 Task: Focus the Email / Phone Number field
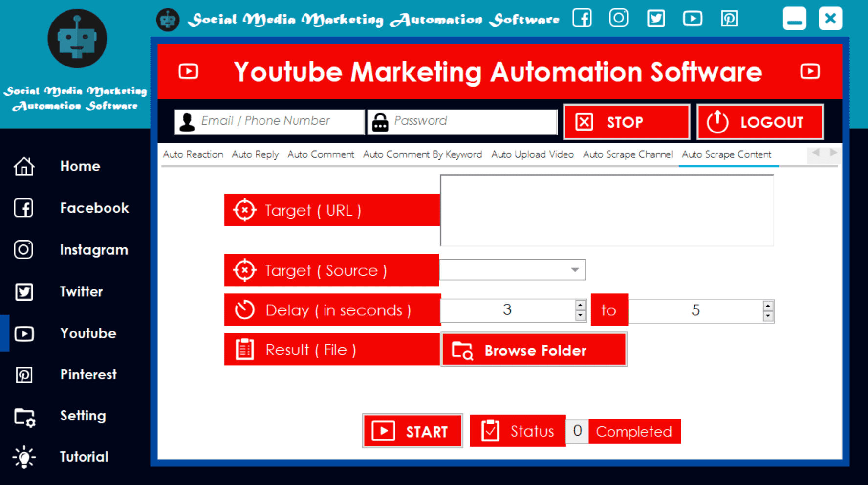270,122
